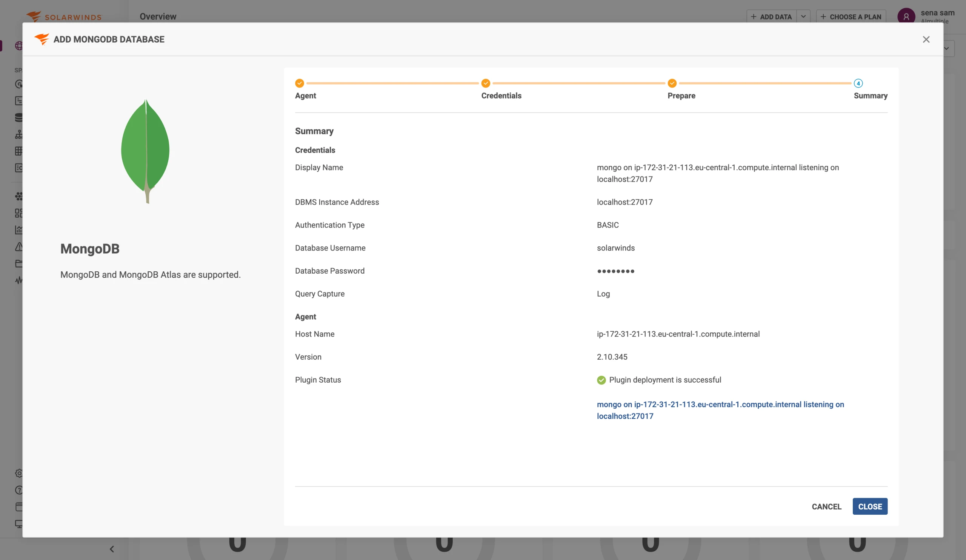966x560 pixels.
Task: Click the Agent step checkmark icon
Action: [x=299, y=83]
